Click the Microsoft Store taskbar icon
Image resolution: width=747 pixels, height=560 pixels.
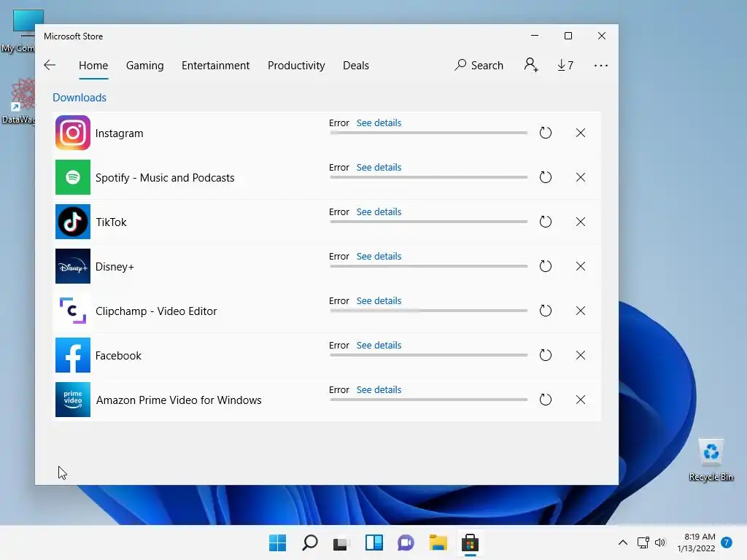[470, 542]
